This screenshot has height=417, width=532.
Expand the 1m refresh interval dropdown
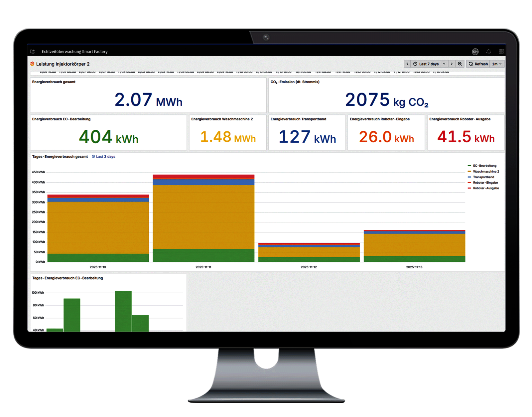[x=497, y=64]
